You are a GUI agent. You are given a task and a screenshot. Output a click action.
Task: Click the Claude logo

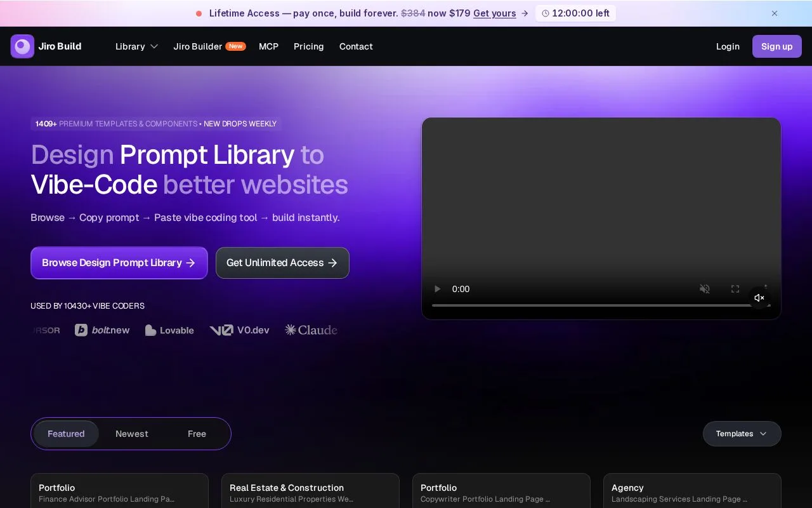[x=311, y=330]
